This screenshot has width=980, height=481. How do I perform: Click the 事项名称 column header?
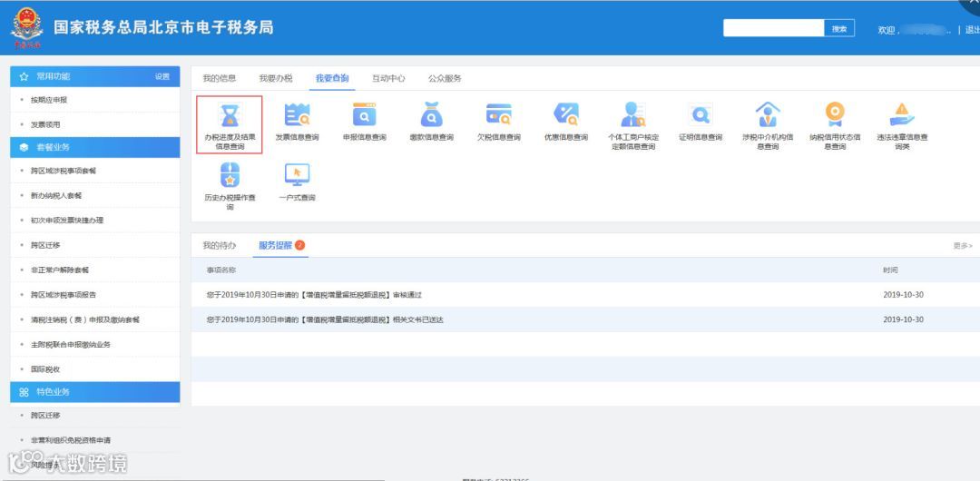[x=221, y=270]
